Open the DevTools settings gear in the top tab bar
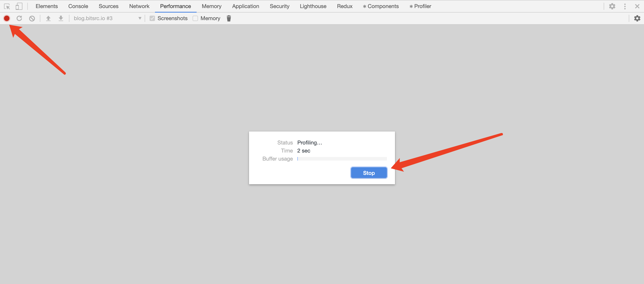The width and height of the screenshot is (644, 284). 612,6
